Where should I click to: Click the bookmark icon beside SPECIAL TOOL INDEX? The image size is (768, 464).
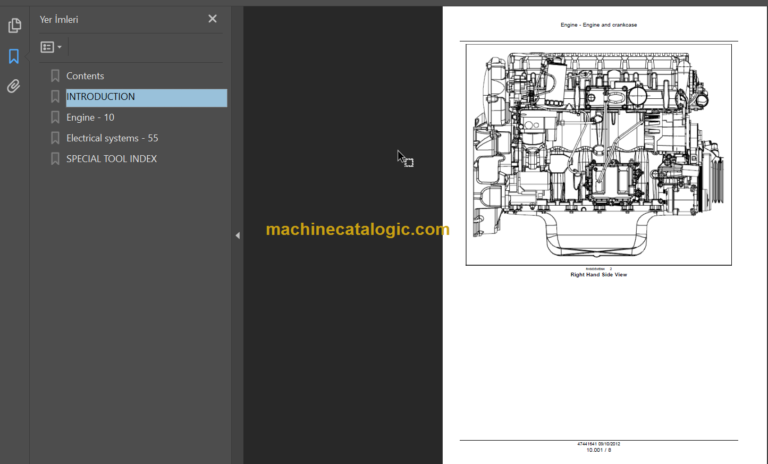click(x=55, y=159)
